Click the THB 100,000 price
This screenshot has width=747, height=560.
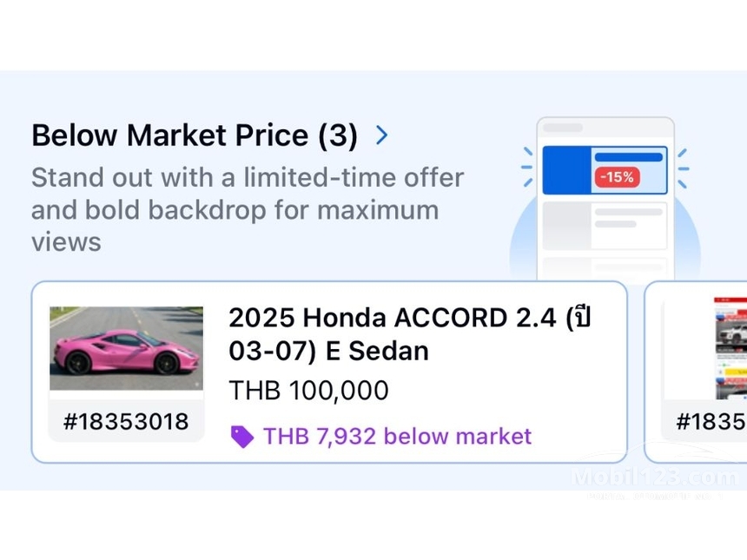308,391
